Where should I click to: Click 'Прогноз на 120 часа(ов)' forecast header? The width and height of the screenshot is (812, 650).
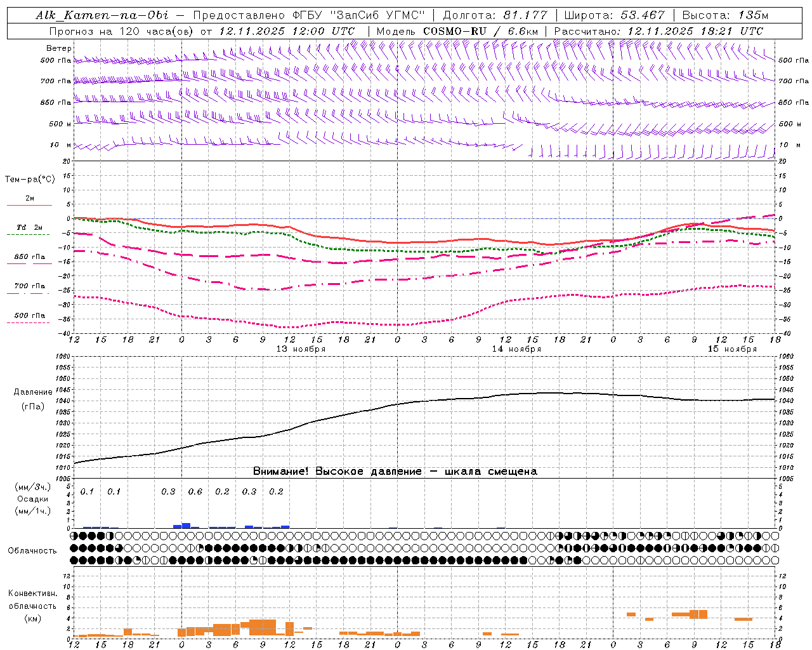click(x=121, y=31)
